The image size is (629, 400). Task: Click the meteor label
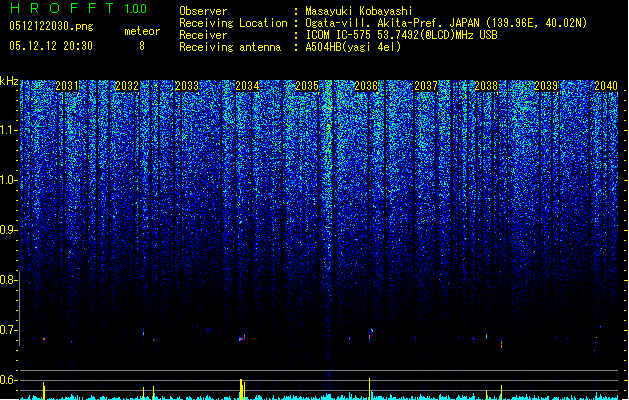[x=142, y=31]
